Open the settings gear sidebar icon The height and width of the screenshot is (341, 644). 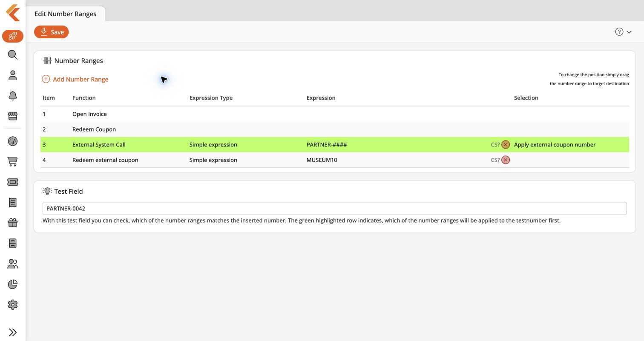tap(13, 305)
